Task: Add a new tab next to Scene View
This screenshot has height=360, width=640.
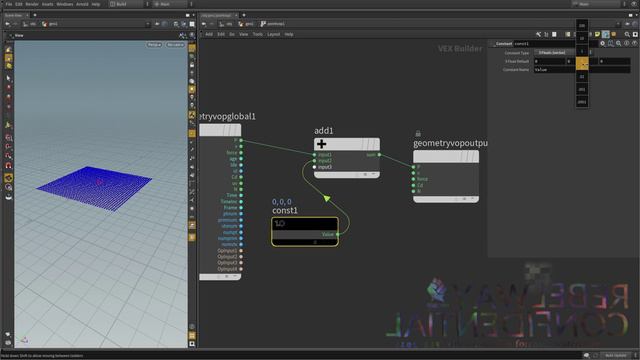Action: click(x=35, y=15)
